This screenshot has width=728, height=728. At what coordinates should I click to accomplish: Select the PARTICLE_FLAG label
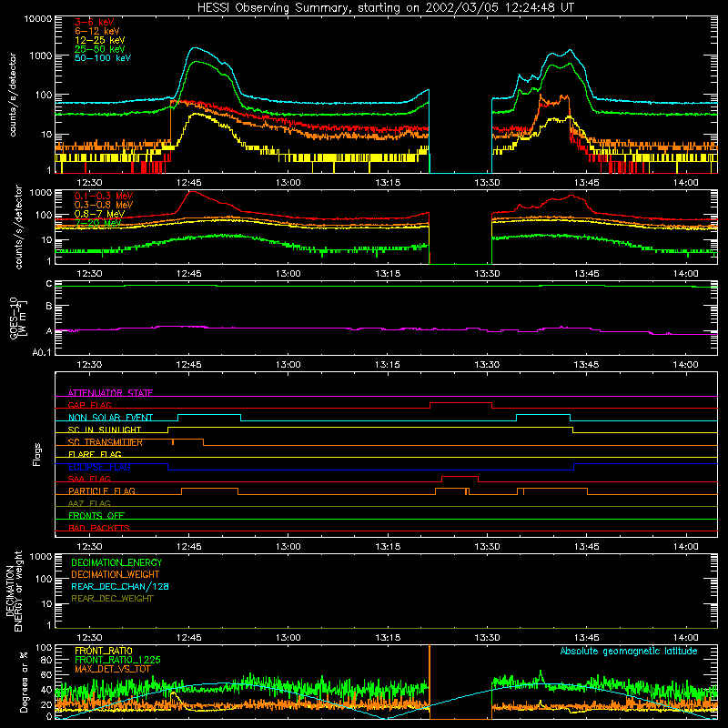[x=102, y=490]
